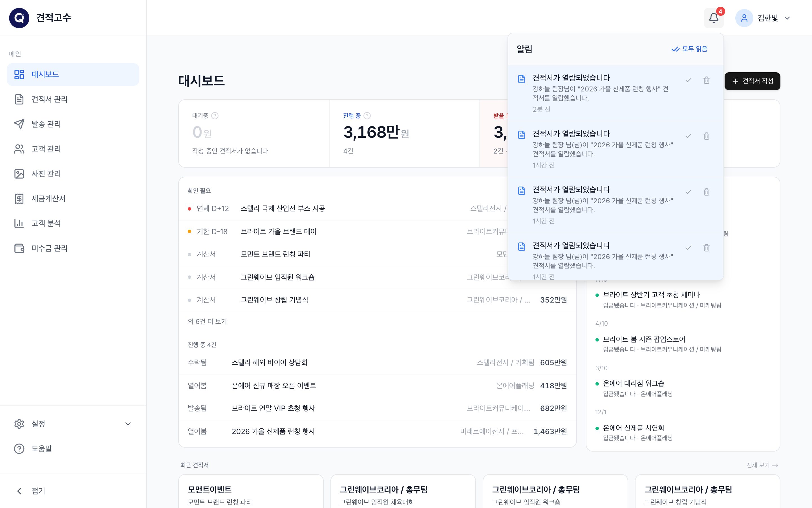Click the 견적서 작성 button
The width and height of the screenshot is (812, 508).
(752, 81)
